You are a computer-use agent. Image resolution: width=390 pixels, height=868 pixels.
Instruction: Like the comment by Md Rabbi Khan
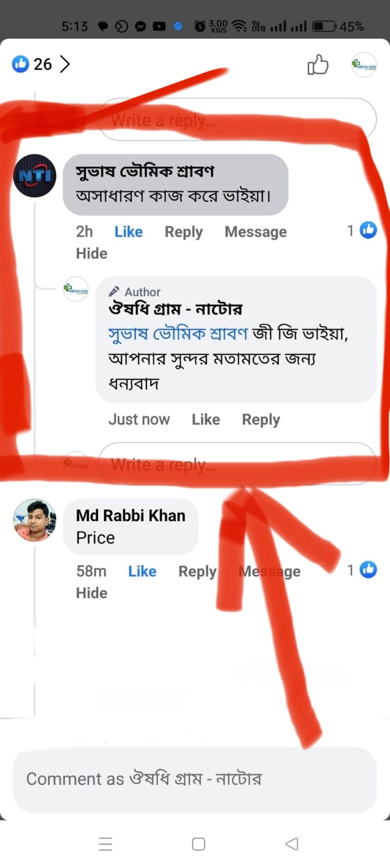coord(142,571)
